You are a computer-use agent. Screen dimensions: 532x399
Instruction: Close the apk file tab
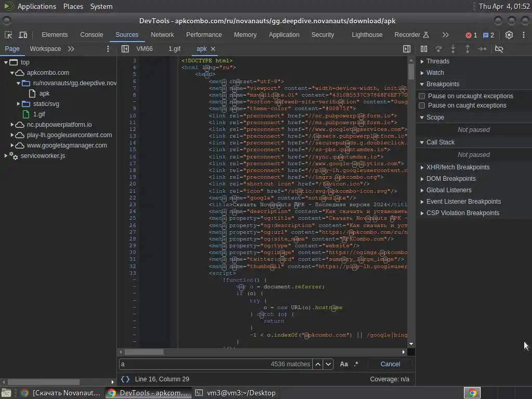point(213,49)
